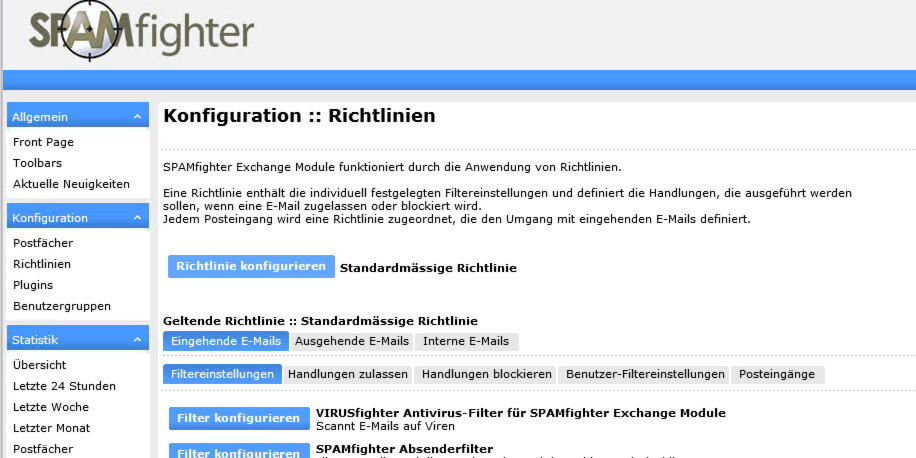Image resolution: width=916 pixels, height=458 pixels.
Task: Click the Konfiguration :: Richtlinien heading
Action: tap(299, 116)
